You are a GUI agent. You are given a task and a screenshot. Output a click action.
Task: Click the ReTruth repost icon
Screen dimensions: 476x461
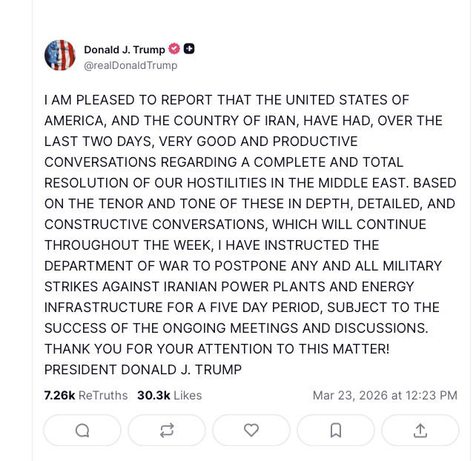(x=167, y=430)
